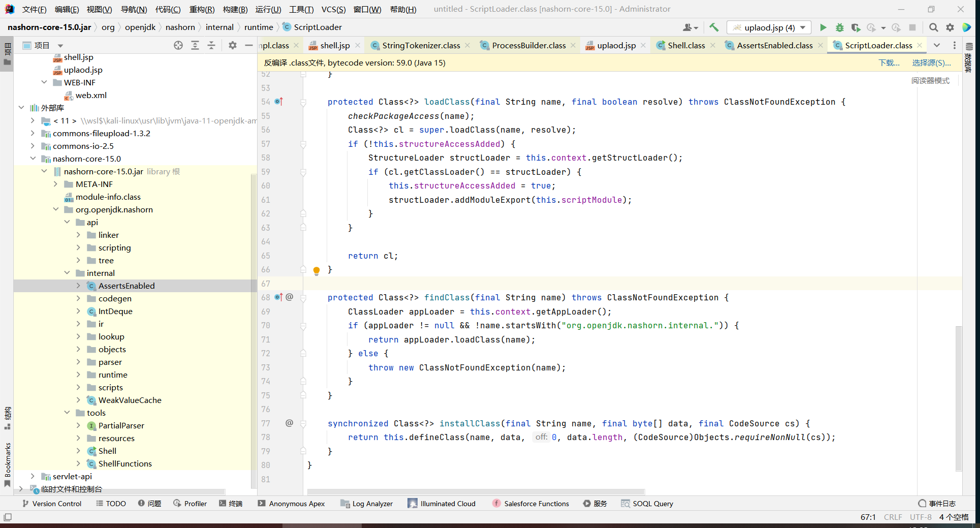Fold the loadClass method at line 54
Image resolution: width=980 pixels, height=528 pixels.
coord(303,102)
